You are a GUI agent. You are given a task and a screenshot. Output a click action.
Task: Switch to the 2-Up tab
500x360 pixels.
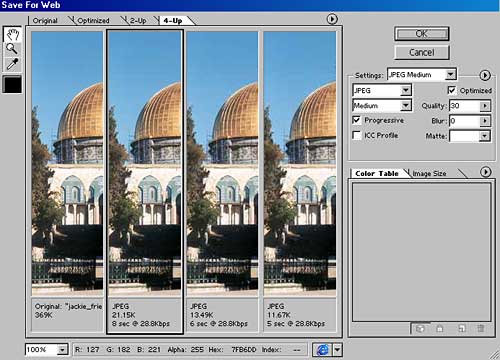click(x=138, y=21)
